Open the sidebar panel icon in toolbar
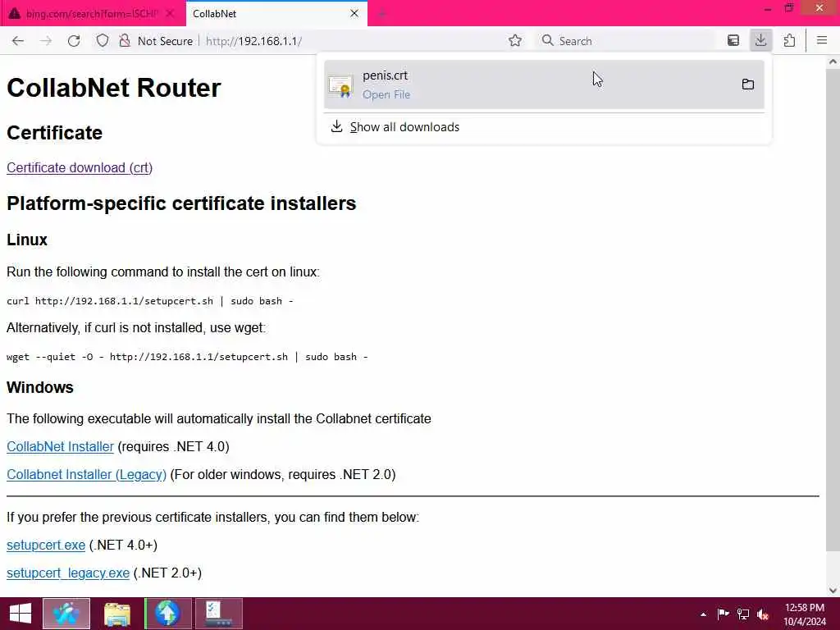Image resolution: width=840 pixels, height=630 pixels. pos(733,41)
